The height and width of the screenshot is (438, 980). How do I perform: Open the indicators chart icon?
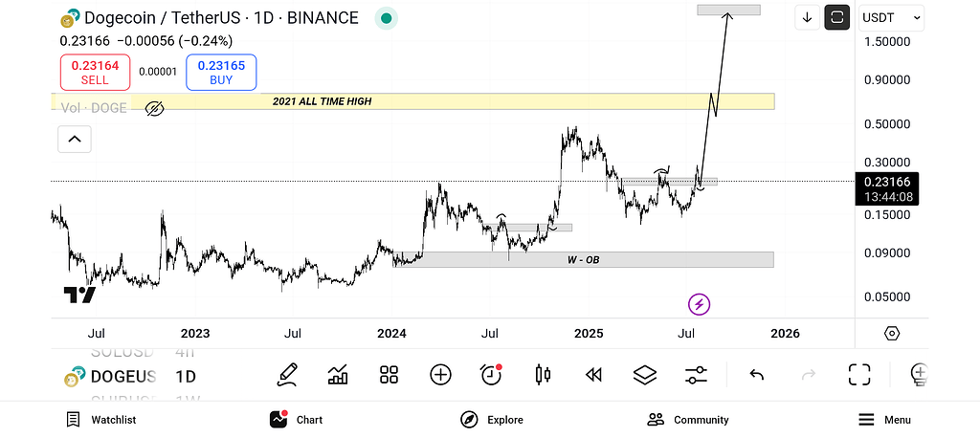tap(338, 375)
